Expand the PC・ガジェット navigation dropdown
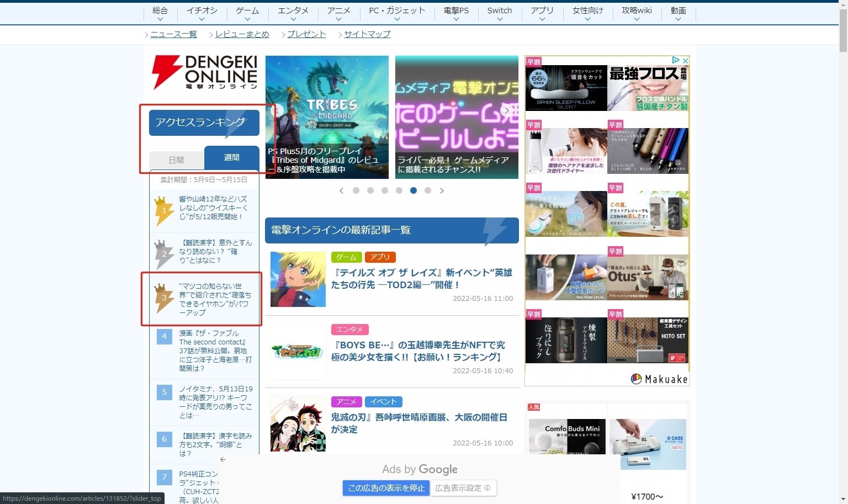848x504 pixels. click(x=397, y=14)
